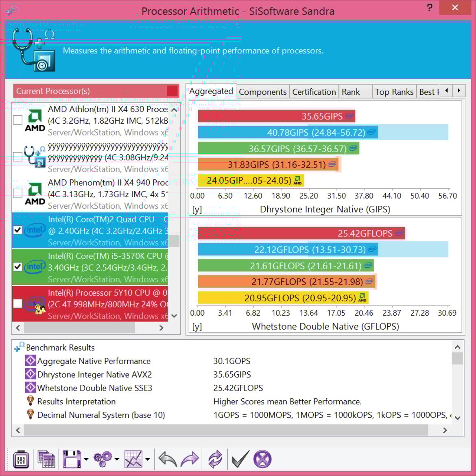
Task: Click the results pane scroll-down arrow
Action: 457,418
